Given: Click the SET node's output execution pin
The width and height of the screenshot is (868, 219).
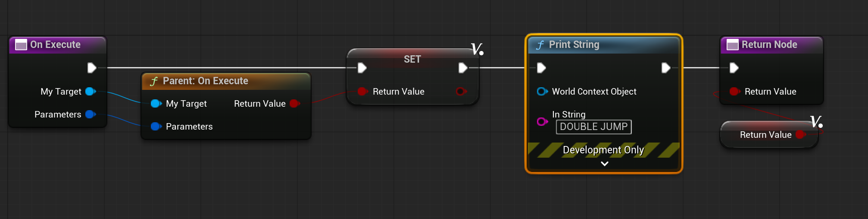Looking at the screenshot, I should 463,68.
